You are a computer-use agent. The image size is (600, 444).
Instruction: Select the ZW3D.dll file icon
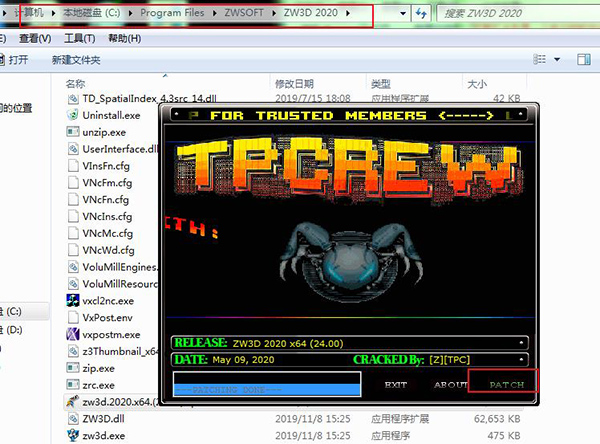pos(72,418)
